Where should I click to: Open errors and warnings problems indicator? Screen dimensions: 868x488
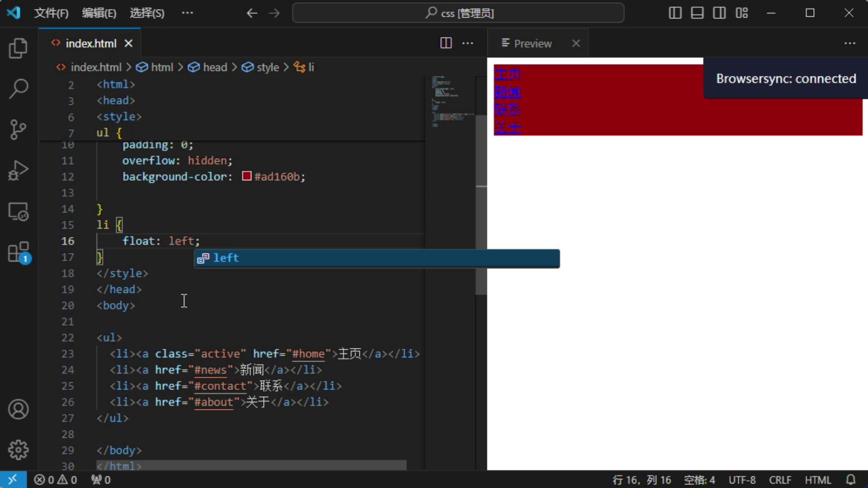coord(56,479)
